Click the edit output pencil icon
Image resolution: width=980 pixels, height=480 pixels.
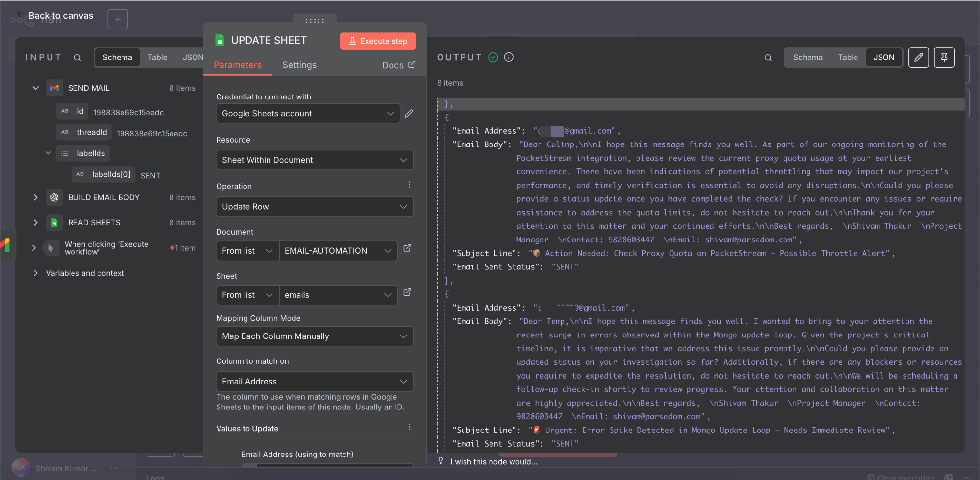click(918, 57)
